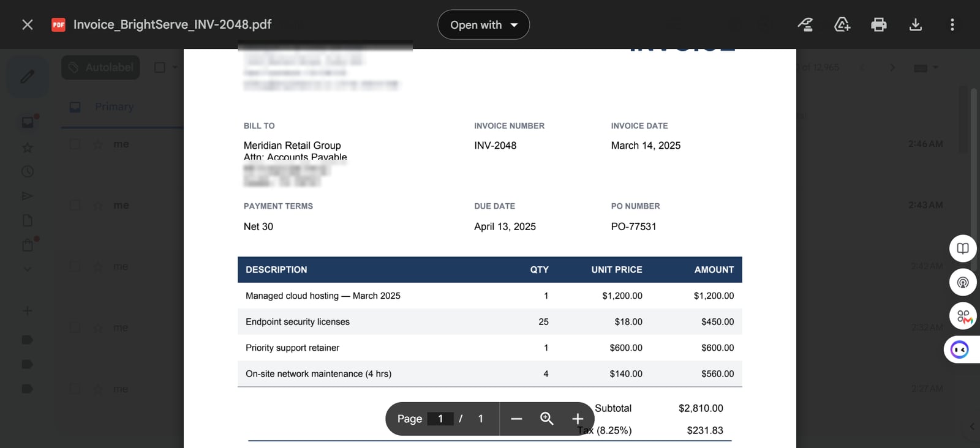Click the broadcast antenna floating side button
980x448 pixels.
point(963,282)
